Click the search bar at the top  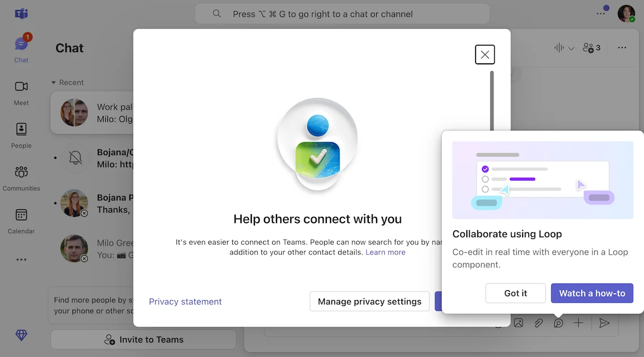[x=342, y=14]
